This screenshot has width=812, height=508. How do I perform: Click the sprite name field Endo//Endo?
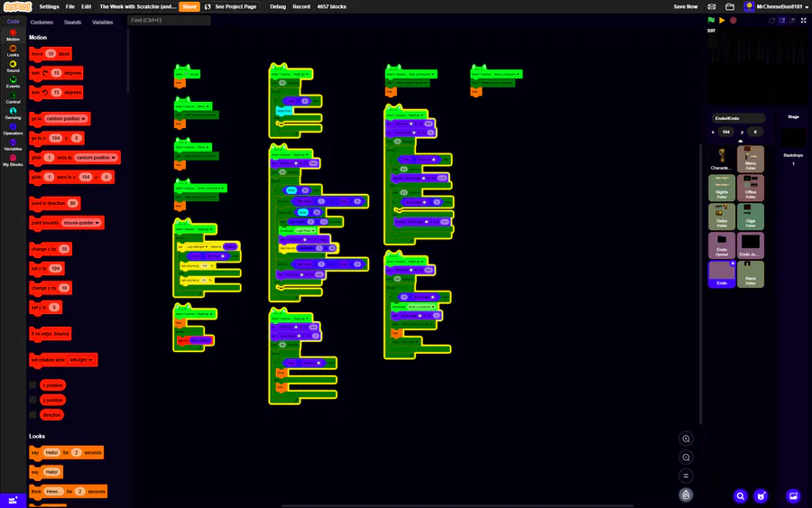pos(738,118)
